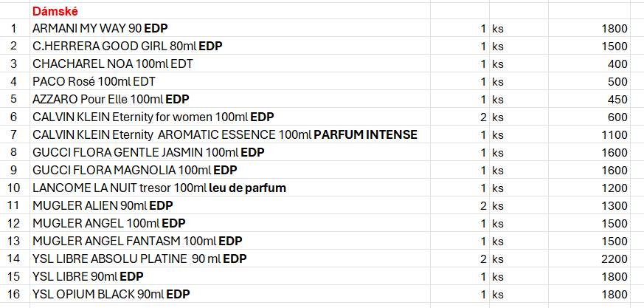This screenshot has width=644, height=308.
Task: Select the LANCOME LA NUIT tresor cell
Action: [x=230, y=187]
